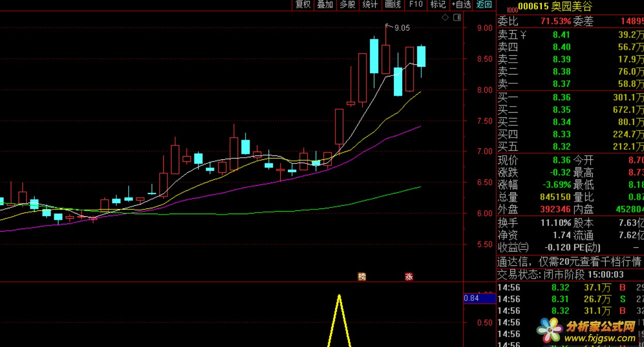The width and height of the screenshot is (644, 347).
Task: Click the yellow indicator spike in the lower panel
Action: click(x=339, y=320)
